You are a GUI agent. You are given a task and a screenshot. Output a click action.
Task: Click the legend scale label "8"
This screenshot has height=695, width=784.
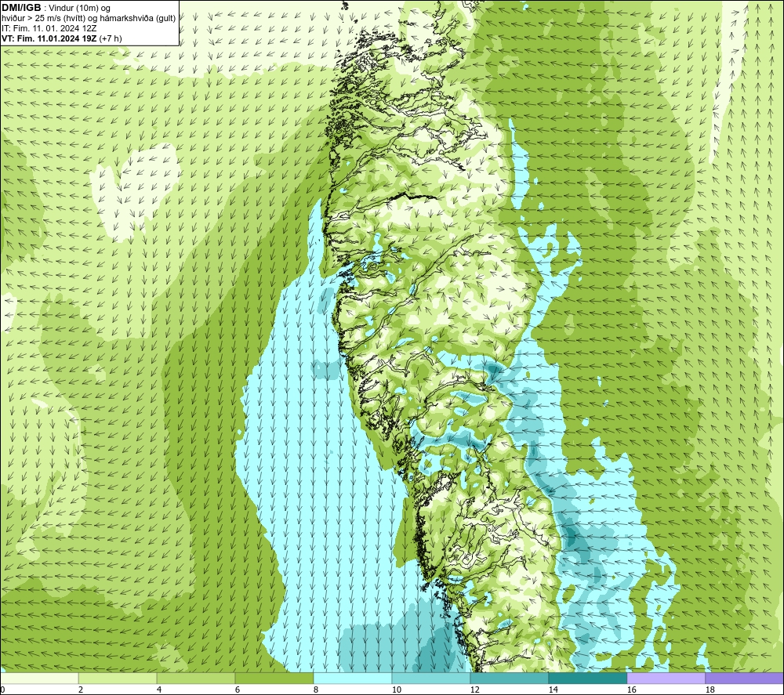pos(316,690)
